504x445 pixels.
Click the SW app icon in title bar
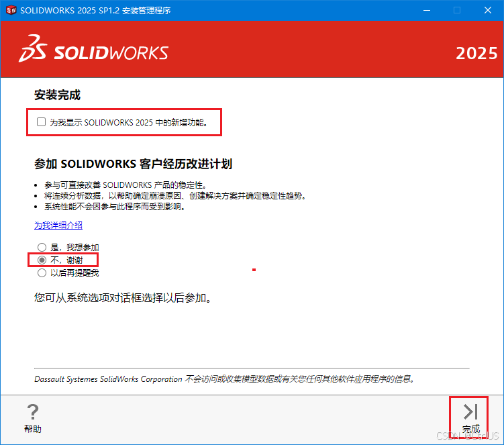[x=11, y=10]
